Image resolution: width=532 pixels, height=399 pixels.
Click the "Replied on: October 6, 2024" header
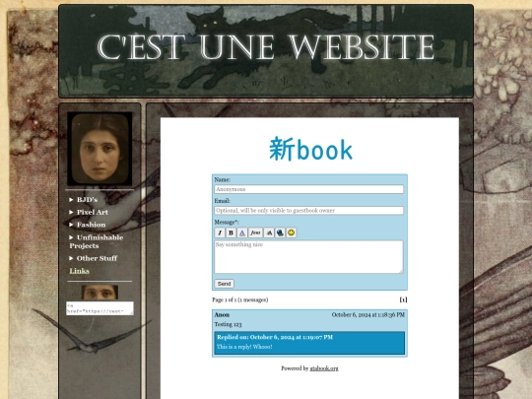275,337
